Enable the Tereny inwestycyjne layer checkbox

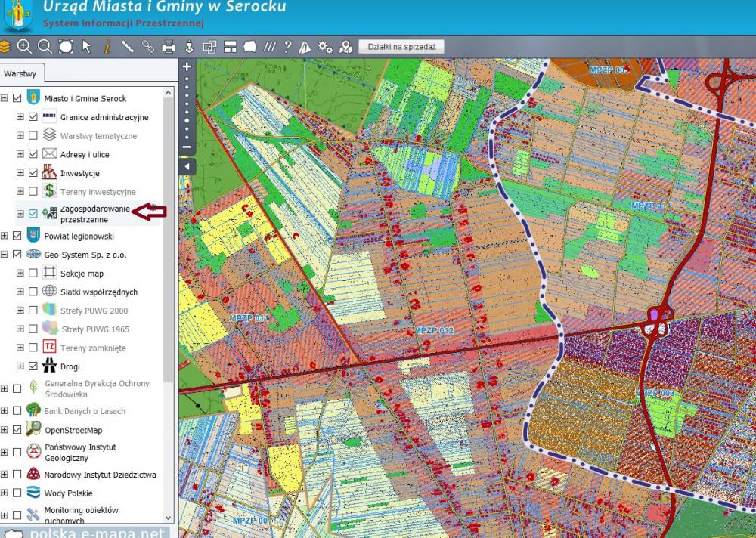(33, 191)
